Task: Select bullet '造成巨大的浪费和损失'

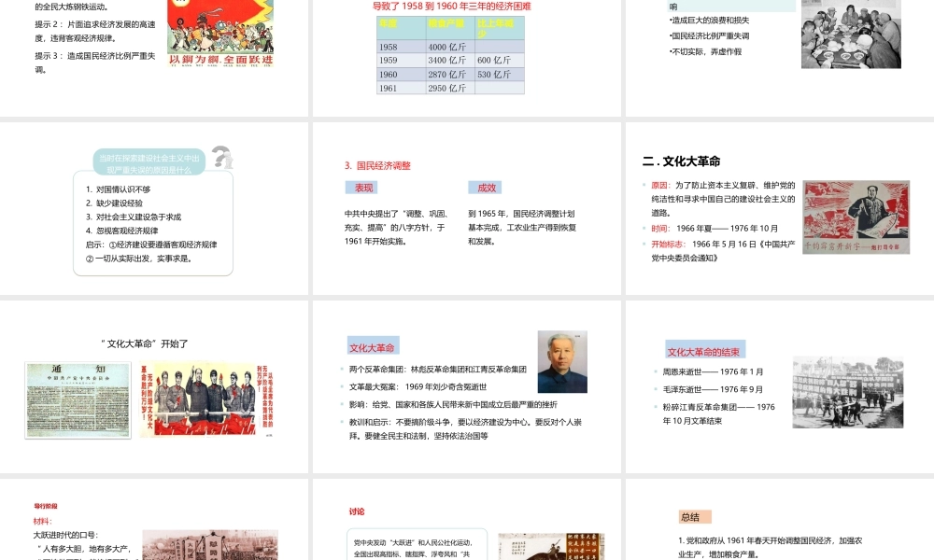Action: (709, 21)
